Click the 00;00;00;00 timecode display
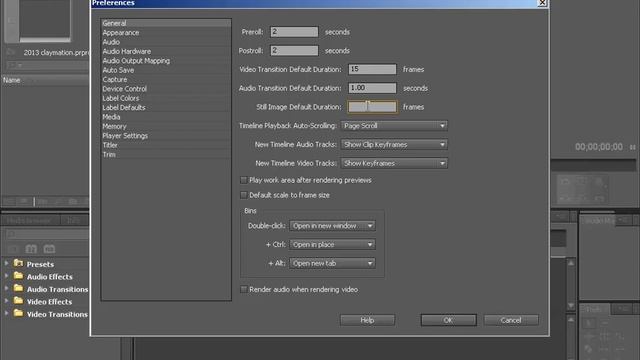The width and height of the screenshot is (640, 360). pyautogui.click(x=599, y=147)
